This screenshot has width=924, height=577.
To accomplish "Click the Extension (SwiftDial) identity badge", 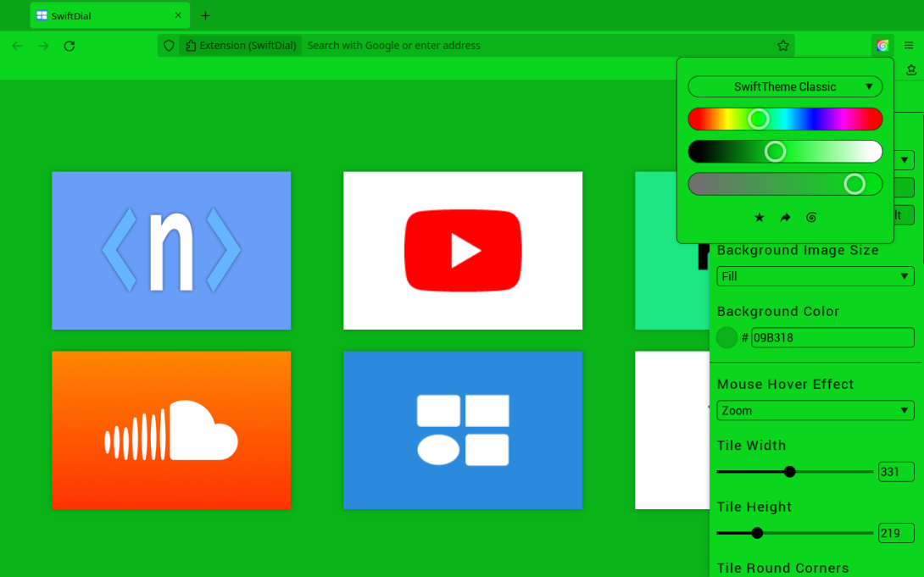I will click(x=241, y=46).
